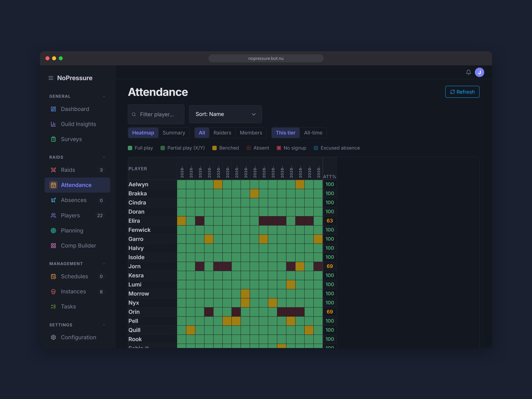Click the Dashboard grid icon
This screenshot has height=399, width=532.
tap(53, 109)
